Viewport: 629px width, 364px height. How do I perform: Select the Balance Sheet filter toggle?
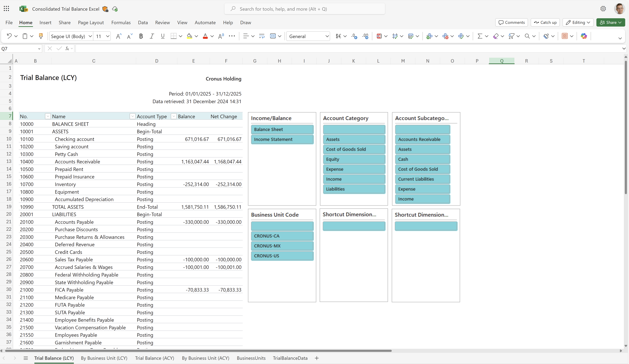click(x=282, y=129)
